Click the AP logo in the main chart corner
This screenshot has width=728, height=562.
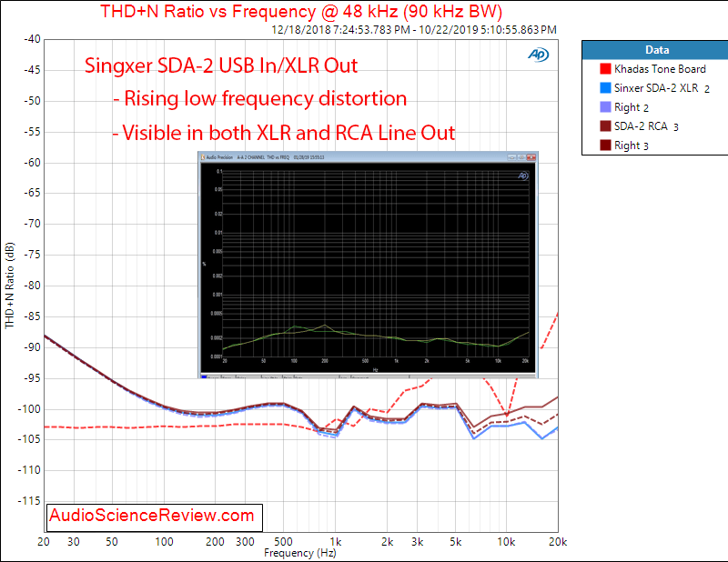(538, 55)
